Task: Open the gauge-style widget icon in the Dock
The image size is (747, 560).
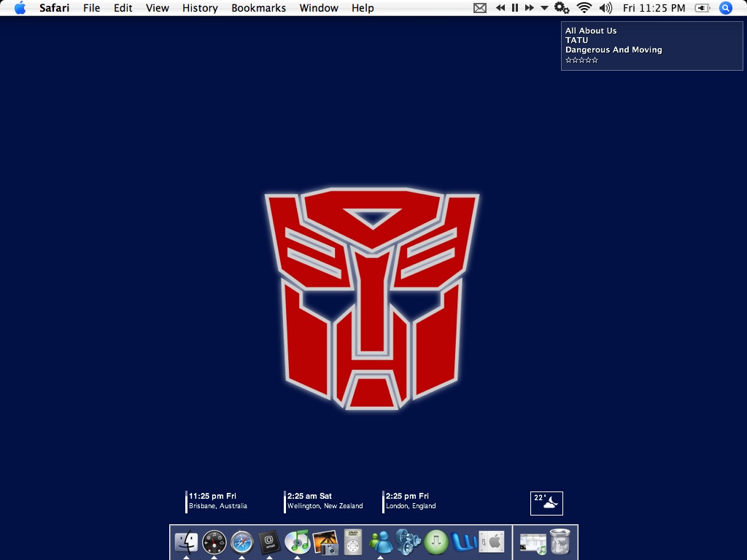Action: click(x=214, y=542)
